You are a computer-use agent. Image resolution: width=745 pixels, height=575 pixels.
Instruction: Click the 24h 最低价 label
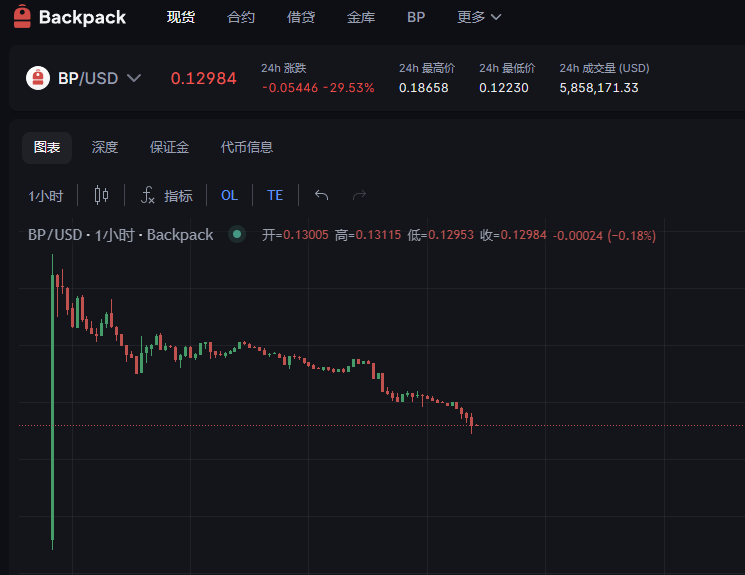tap(507, 68)
